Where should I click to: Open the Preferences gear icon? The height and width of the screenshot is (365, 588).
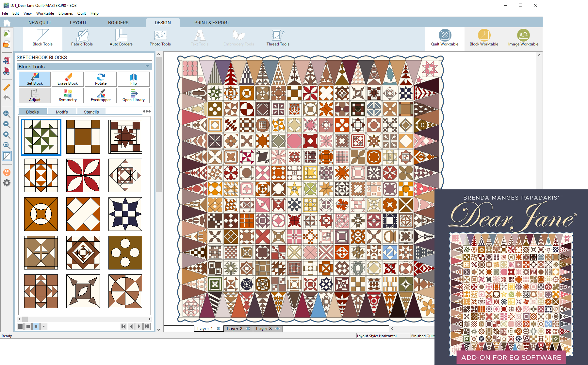pyautogui.click(x=7, y=183)
